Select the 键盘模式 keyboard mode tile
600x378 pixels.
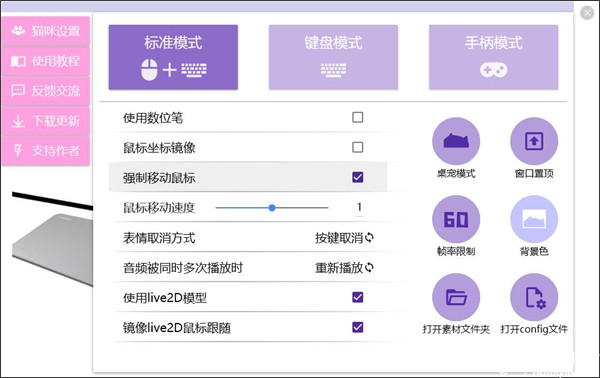(333, 57)
